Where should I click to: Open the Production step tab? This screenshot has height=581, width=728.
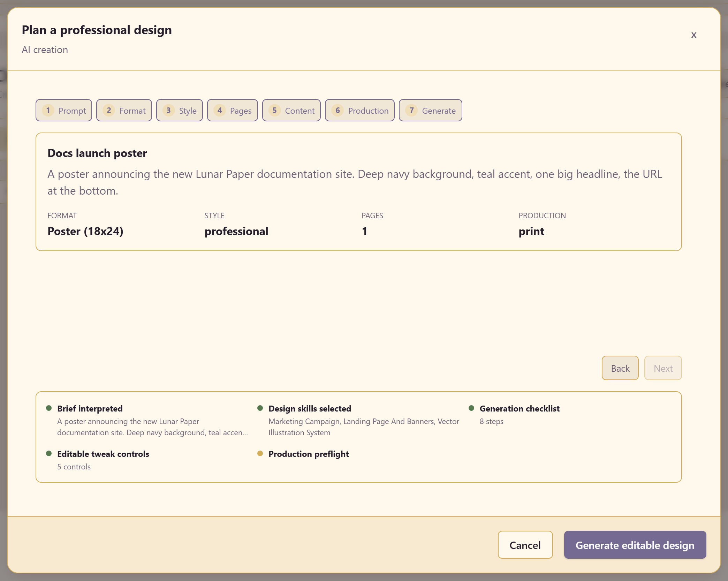click(x=360, y=110)
